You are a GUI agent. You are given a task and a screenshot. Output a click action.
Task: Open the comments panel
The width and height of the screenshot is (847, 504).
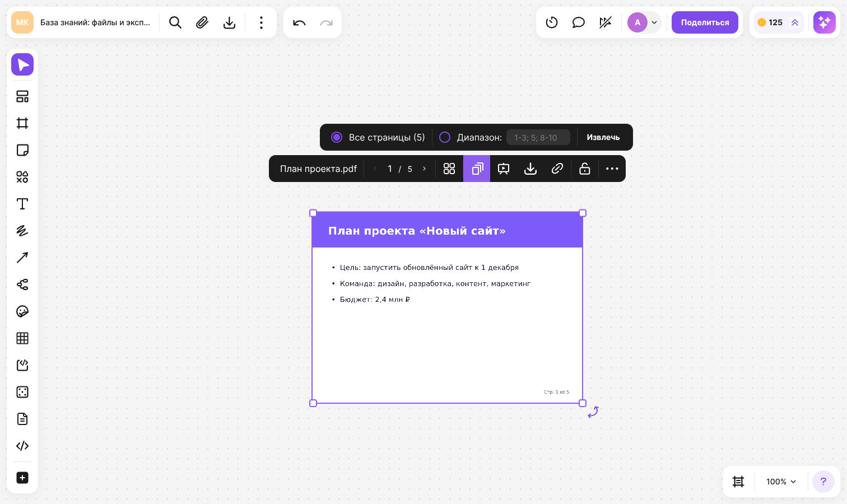(x=579, y=22)
